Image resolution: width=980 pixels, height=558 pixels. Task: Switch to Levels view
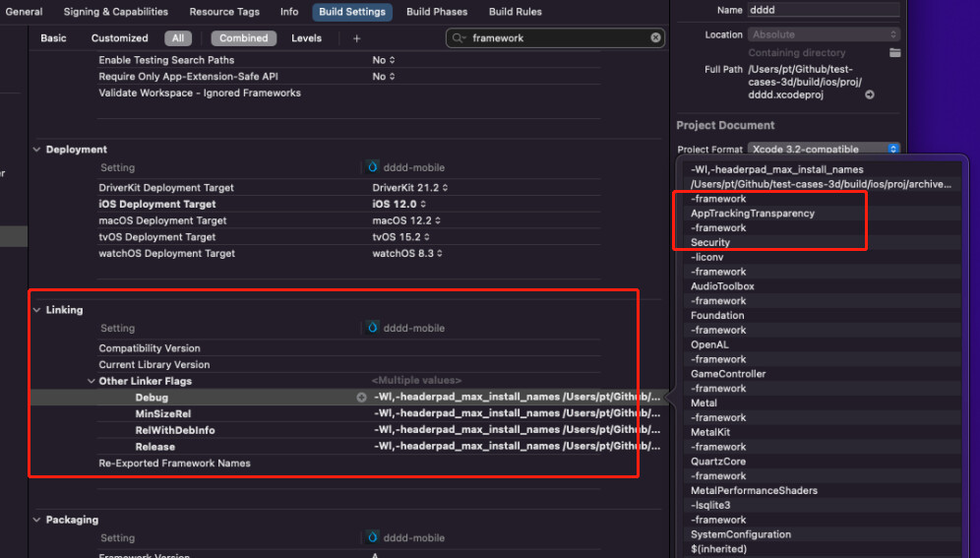tap(306, 38)
